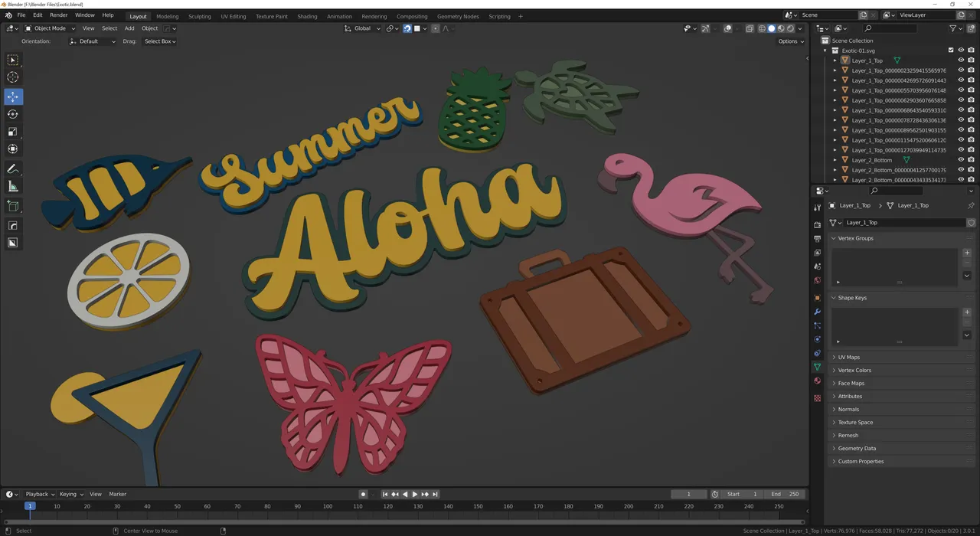
Task: Uncheck Exotic-01.svg collection exclude checkbox
Action: [951, 51]
